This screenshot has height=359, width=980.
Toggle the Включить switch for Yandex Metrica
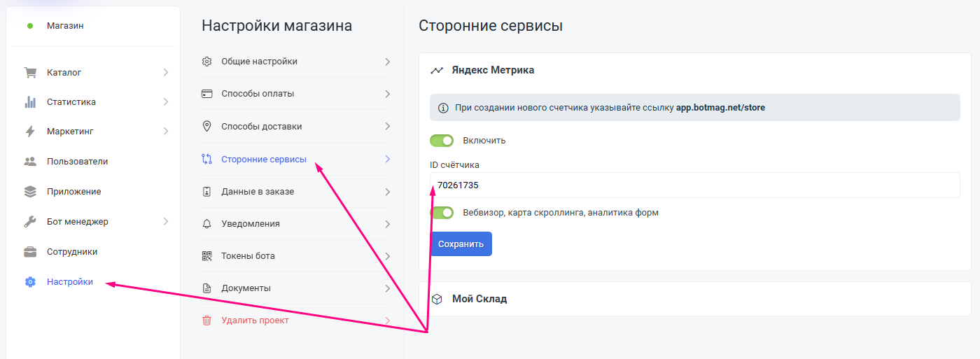tap(442, 141)
